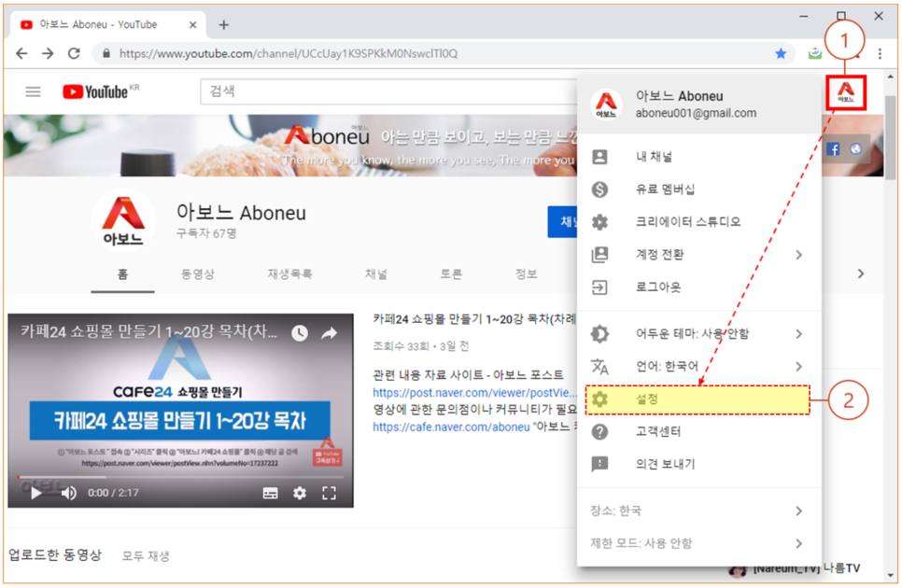
Task: Expand 계정 전환 submenu
Action: (x=699, y=255)
